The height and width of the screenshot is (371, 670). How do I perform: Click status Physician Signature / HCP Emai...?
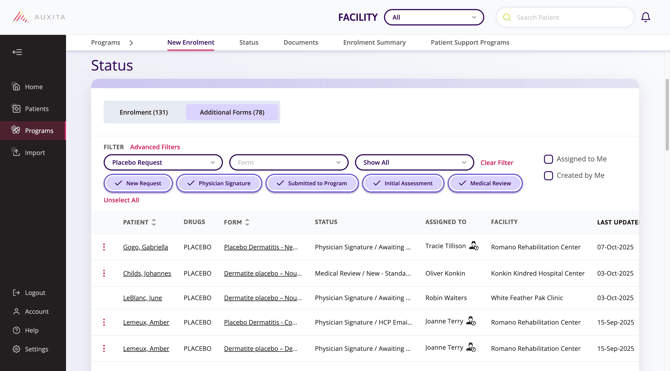point(363,322)
